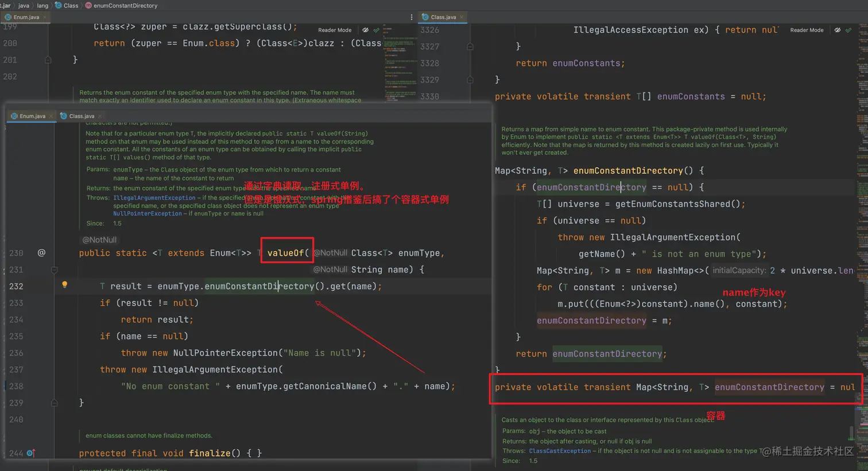Click the yellow lightbulb on line 232
This screenshot has width=868, height=471.
65,285
